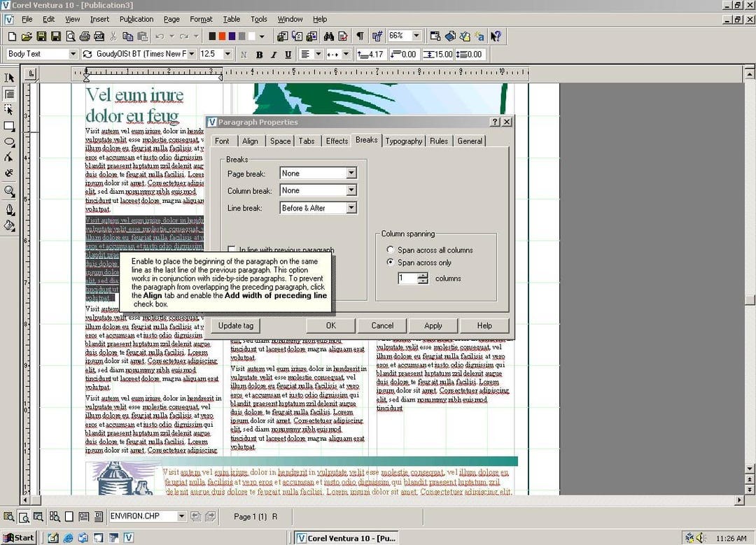Switch to the Typography tab

coord(404,141)
